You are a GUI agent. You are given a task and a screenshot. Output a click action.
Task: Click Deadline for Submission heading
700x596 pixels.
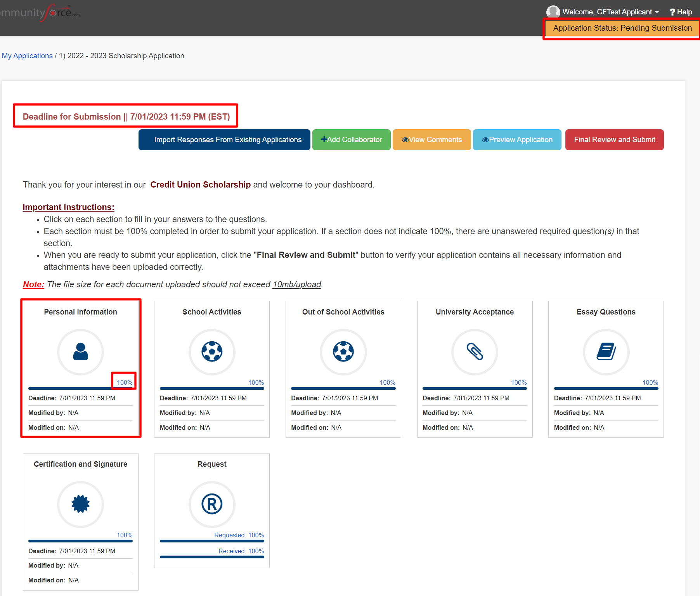click(126, 116)
